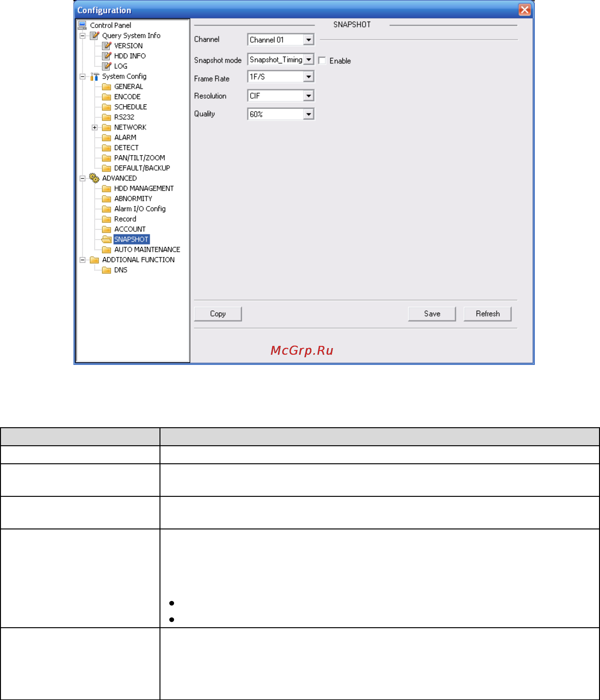Click the Copy button
Image resolution: width=600 pixels, height=700 pixels.
pyautogui.click(x=218, y=314)
